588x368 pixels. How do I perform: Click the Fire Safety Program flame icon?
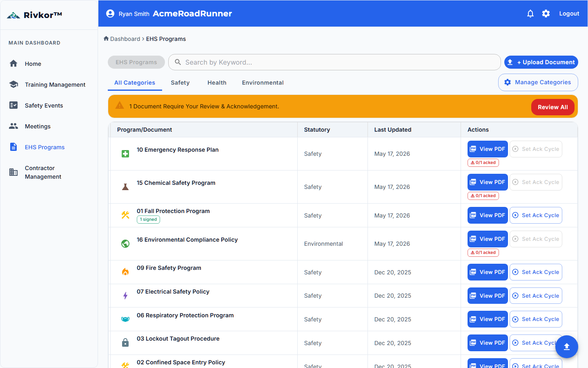(125, 272)
